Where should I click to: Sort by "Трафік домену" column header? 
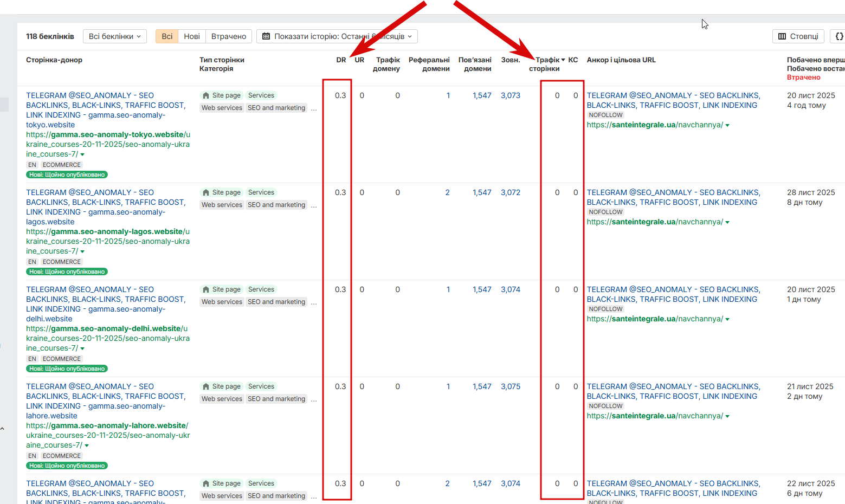pyautogui.click(x=386, y=64)
